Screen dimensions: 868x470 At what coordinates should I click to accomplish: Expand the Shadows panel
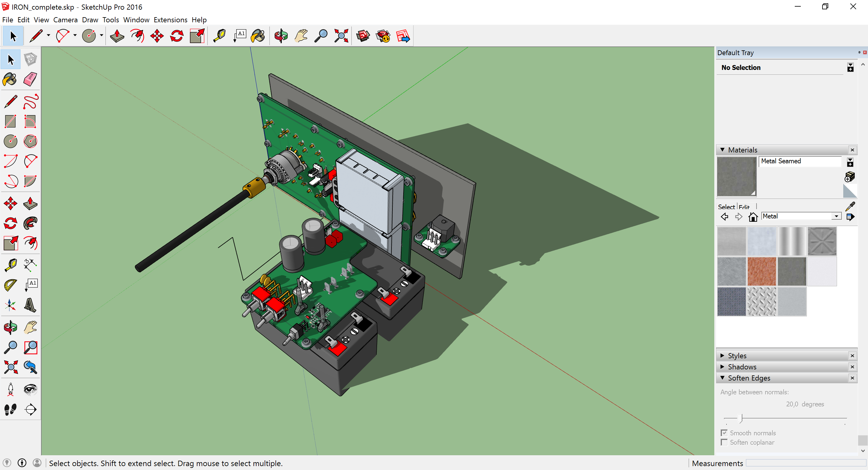tap(722, 367)
